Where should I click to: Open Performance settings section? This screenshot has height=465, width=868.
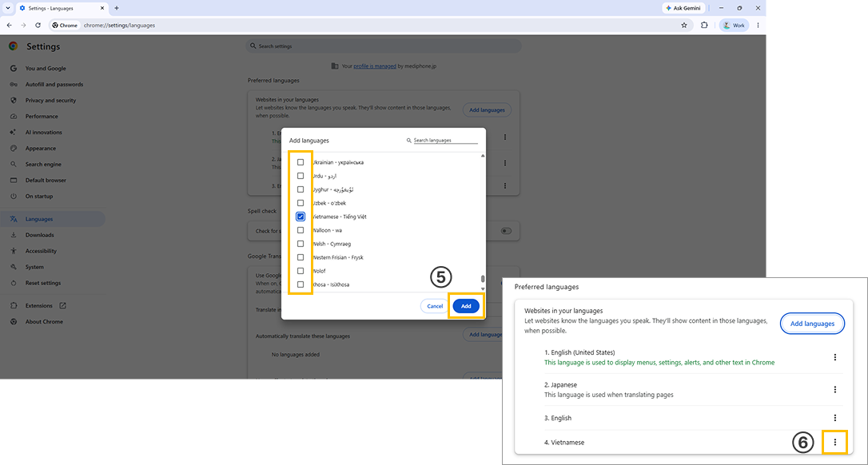pyautogui.click(x=42, y=117)
